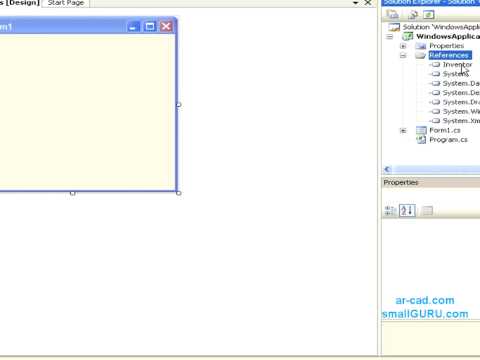
Task: Click the reference icon beside System.De...
Action: pyautogui.click(x=435, y=93)
